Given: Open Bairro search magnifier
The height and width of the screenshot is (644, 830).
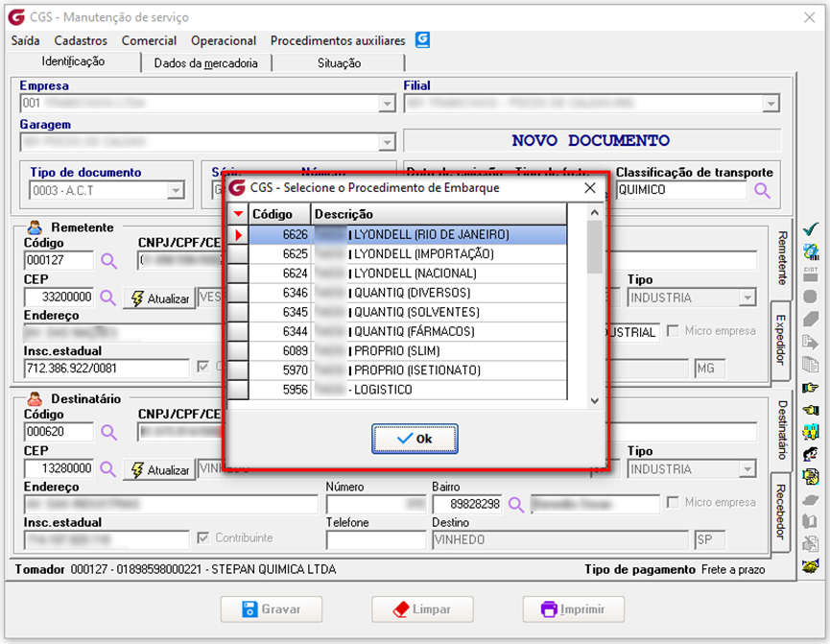Looking at the screenshot, I should (x=516, y=504).
